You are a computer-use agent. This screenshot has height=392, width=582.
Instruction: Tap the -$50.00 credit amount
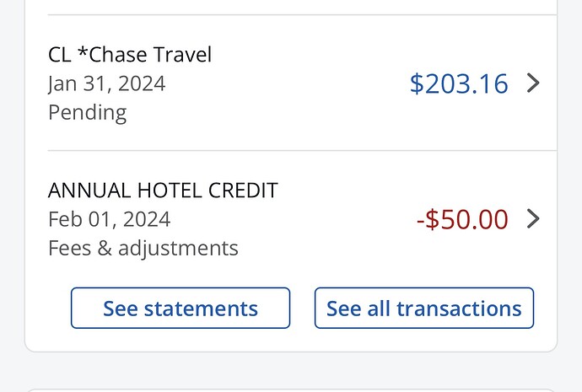(462, 219)
